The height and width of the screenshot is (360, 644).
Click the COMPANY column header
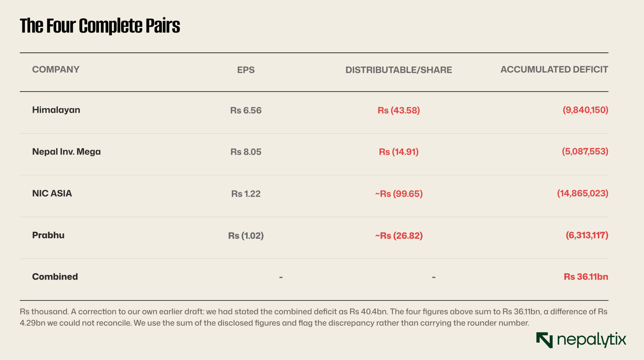[x=56, y=69]
